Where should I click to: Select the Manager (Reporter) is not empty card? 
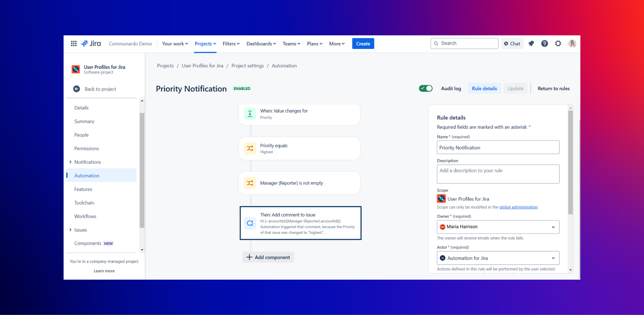click(299, 183)
